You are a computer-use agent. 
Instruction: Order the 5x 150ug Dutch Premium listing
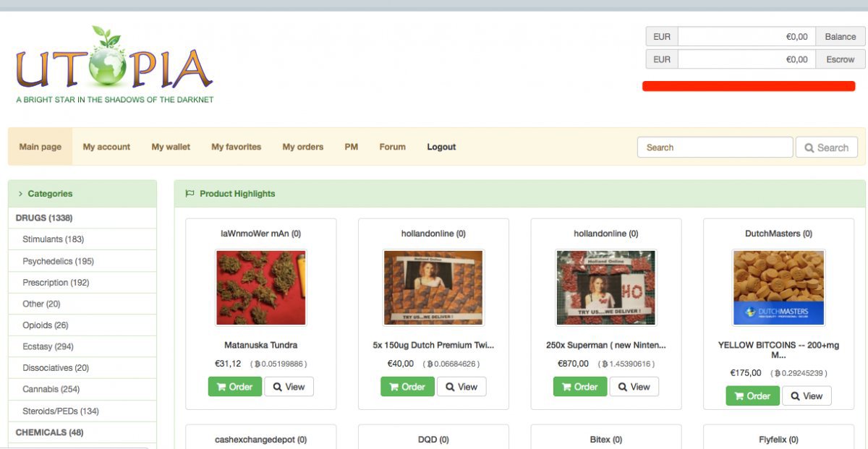coord(407,386)
